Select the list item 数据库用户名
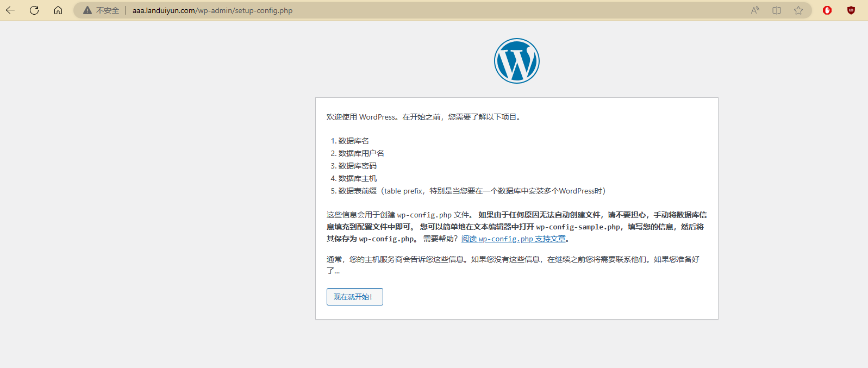 tap(361, 153)
